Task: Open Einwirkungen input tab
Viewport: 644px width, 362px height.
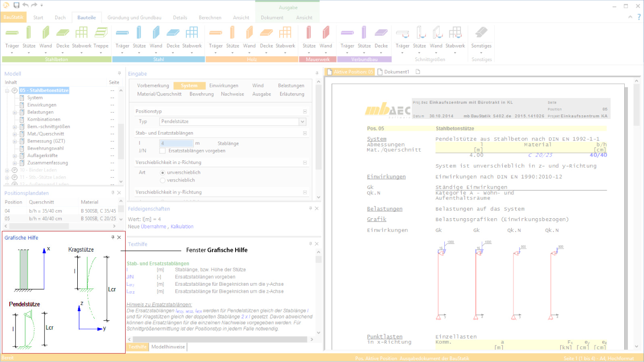Action: click(x=224, y=85)
